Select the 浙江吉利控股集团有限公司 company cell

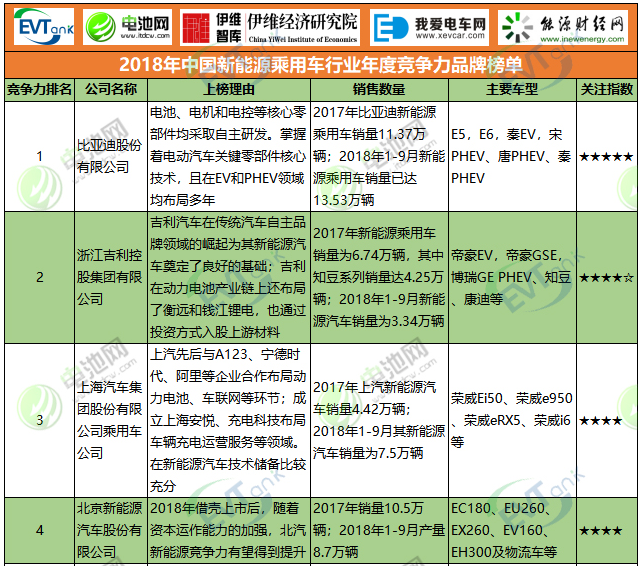(x=110, y=276)
